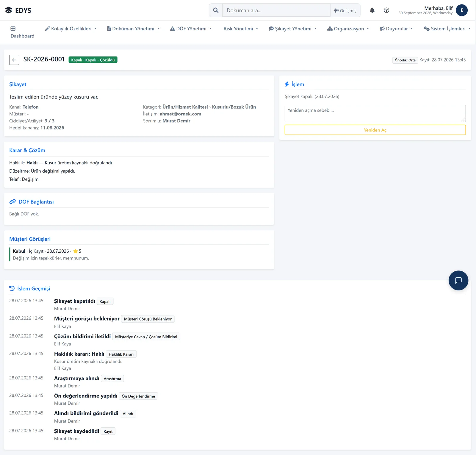
Task: Open the notifications bell
Action: (x=372, y=10)
